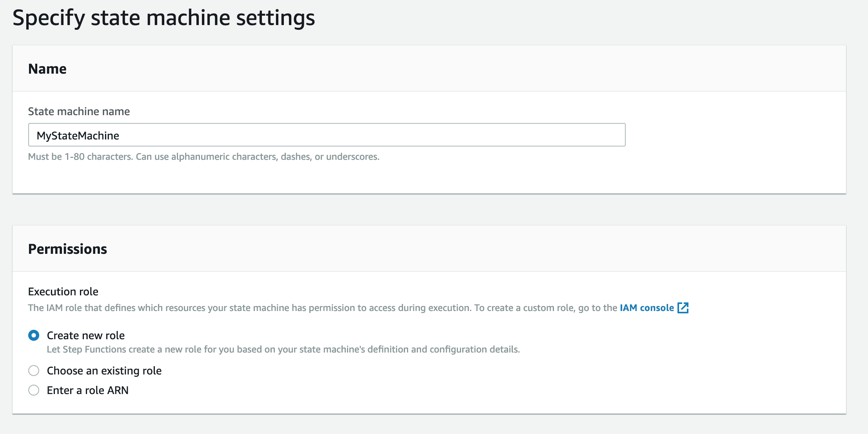Click the 'Specify state machine settings' page title
The height and width of the screenshot is (434, 868).
pos(164,18)
